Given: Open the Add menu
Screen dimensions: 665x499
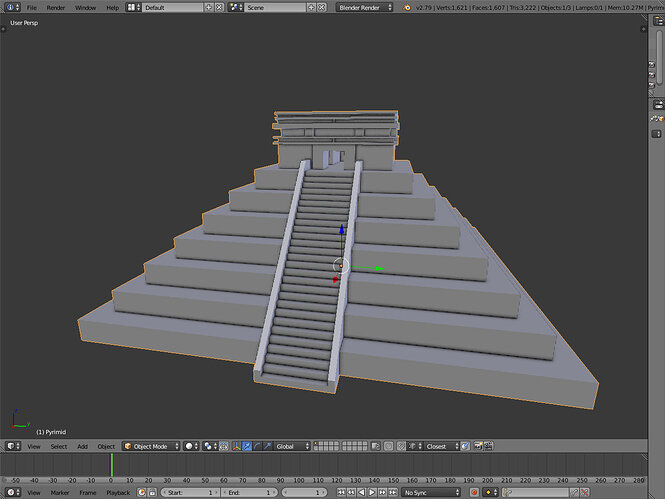Looking at the screenshot, I should 82,446.
